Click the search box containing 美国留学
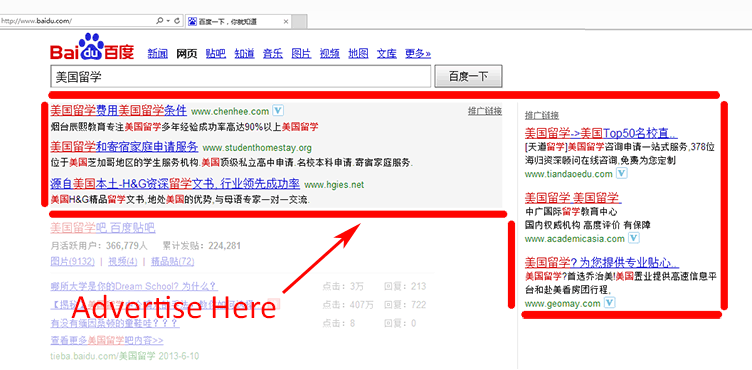752x370 pixels. 241,76
